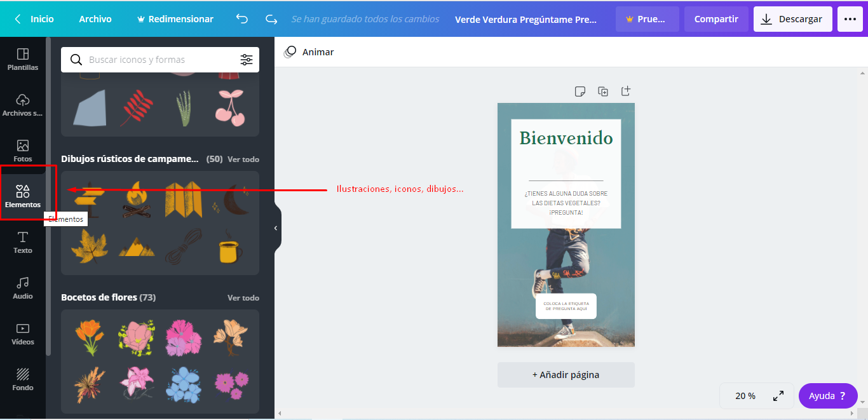The width and height of the screenshot is (868, 420).
Task: Open the Archivo menu
Action: click(95, 19)
